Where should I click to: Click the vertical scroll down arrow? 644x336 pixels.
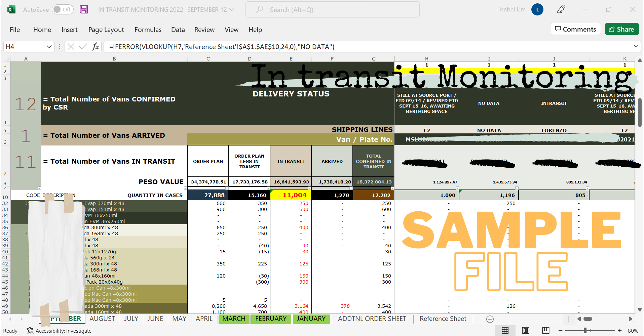point(640,310)
